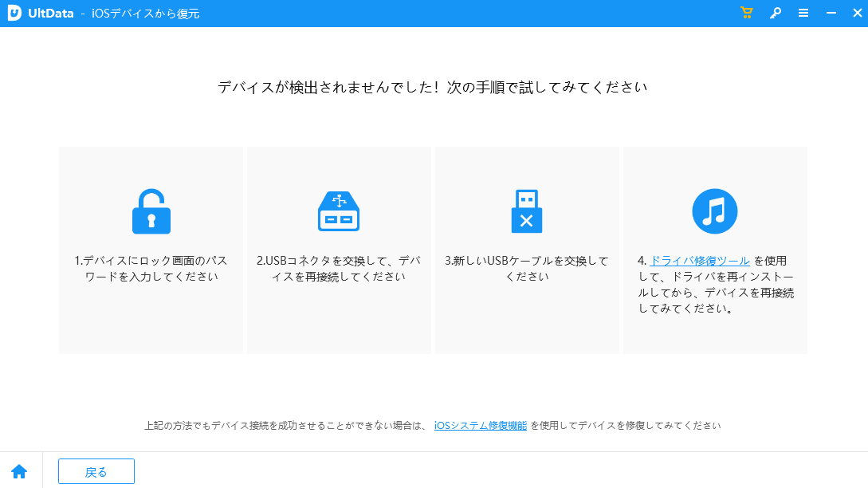
Task: Click the key registration icon
Action: click(775, 13)
